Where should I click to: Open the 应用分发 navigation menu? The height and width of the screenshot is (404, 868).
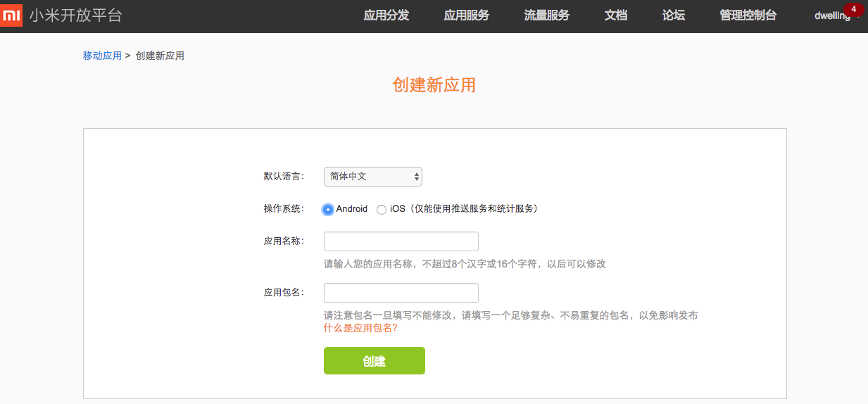386,15
